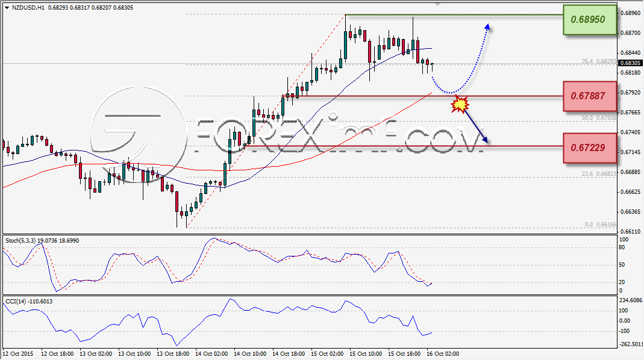Select the current price label 0.68305
Screen dimensions: 644x360
(630, 63)
